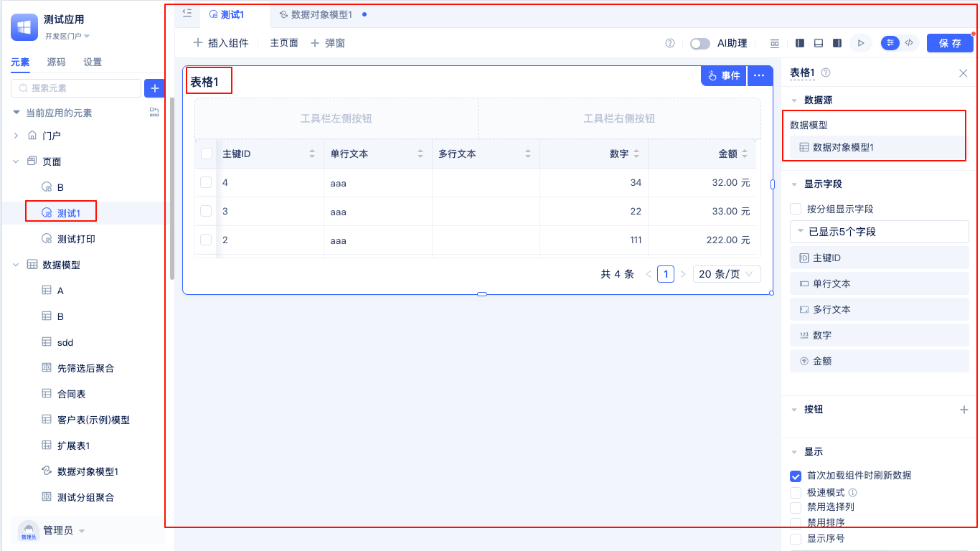Tick the table header select-all checkbox
This screenshot has width=980, height=551.
pyautogui.click(x=207, y=154)
